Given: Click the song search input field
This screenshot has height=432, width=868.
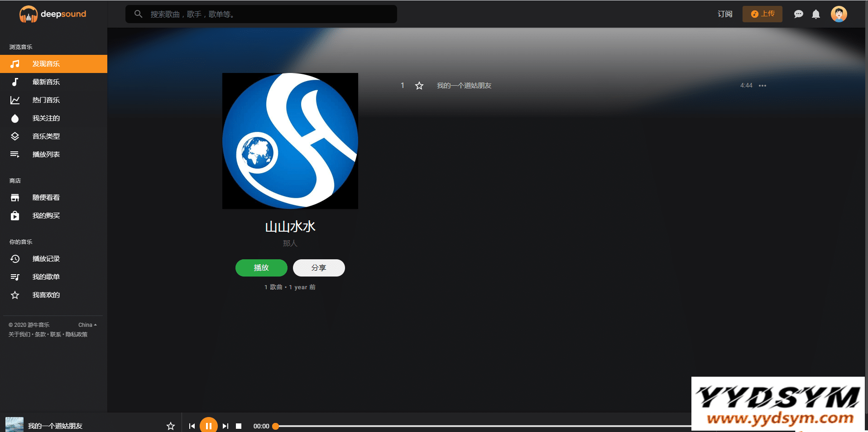Looking at the screenshot, I should tap(267, 14).
